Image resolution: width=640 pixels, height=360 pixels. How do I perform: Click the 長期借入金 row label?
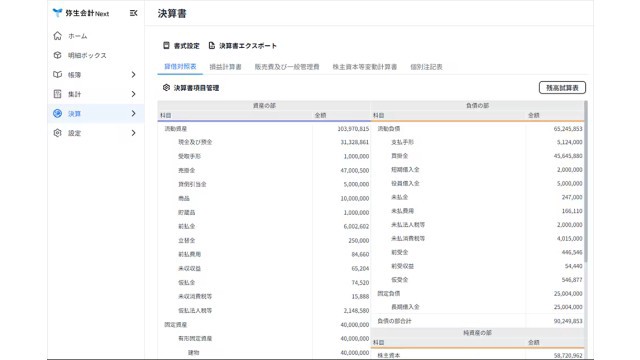(405, 307)
